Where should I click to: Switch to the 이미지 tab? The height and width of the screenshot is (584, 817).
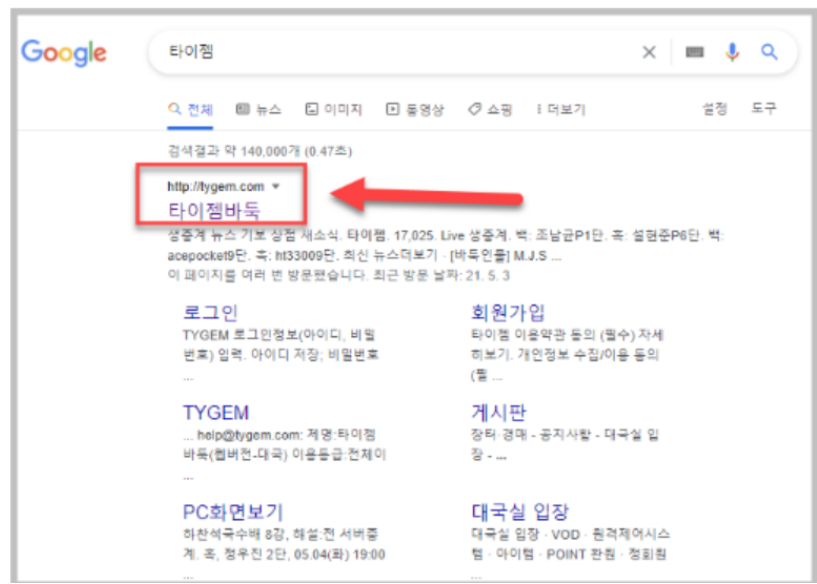click(333, 109)
